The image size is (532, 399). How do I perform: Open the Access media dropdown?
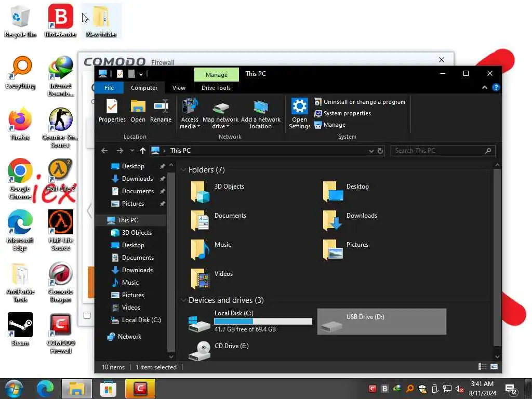click(190, 114)
